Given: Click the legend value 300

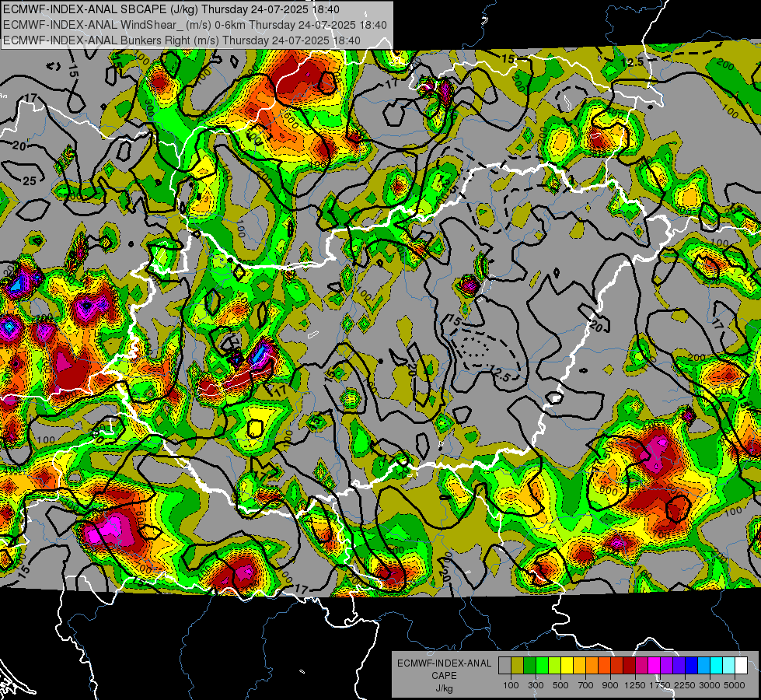Looking at the screenshot, I should tap(536, 685).
